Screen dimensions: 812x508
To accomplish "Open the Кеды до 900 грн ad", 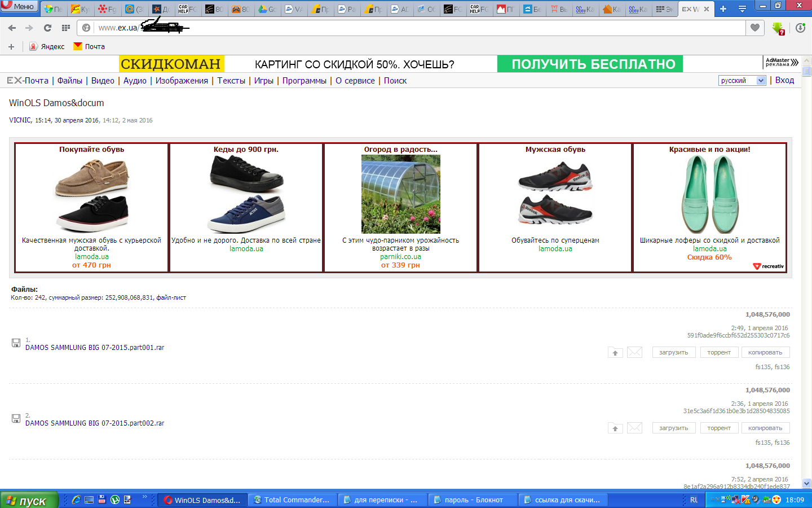I will pos(246,207).
